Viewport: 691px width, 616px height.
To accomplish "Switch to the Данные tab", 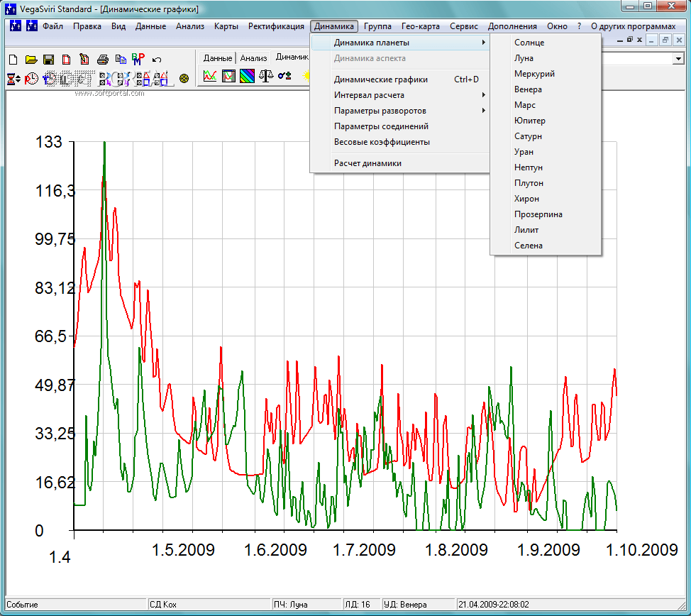I will 218,58.
